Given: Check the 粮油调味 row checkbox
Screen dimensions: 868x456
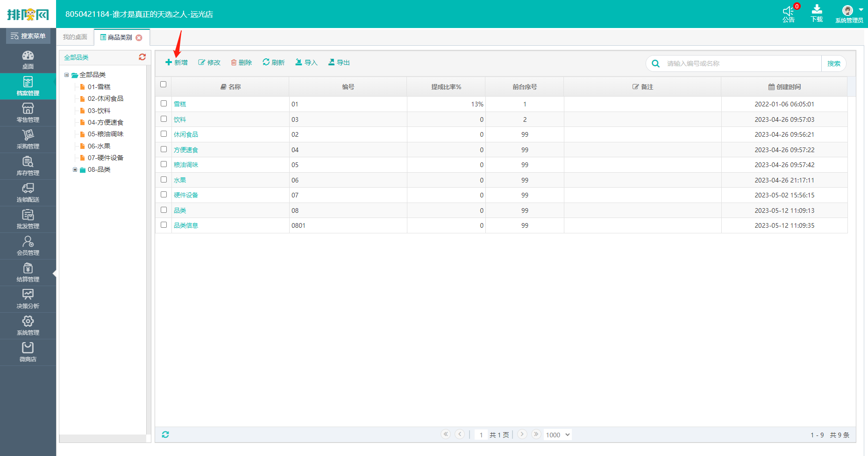Looking at the screenshot, I should pyautogui.click(x=164, y=164).
